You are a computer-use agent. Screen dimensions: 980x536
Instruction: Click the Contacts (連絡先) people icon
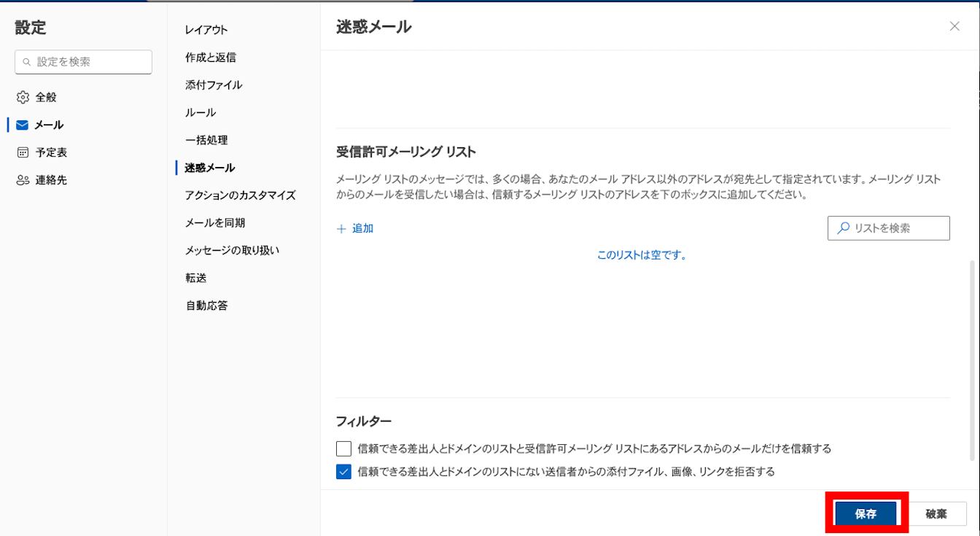tap(23, 180)
